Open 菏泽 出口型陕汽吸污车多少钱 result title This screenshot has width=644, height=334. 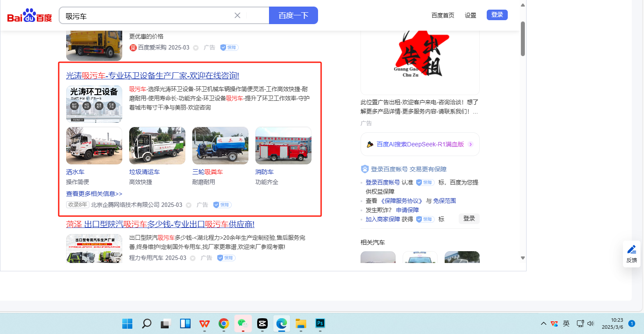click(x=160, y=224)
